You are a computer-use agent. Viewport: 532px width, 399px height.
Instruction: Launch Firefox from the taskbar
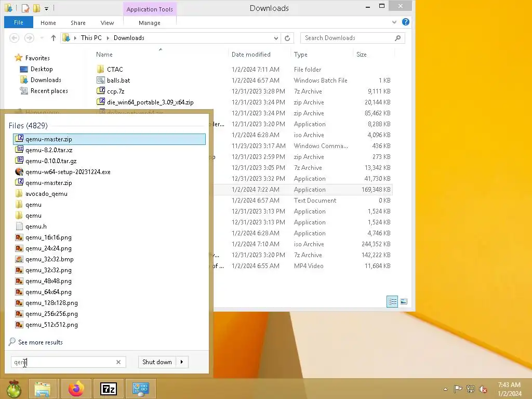tap(76, 389)
